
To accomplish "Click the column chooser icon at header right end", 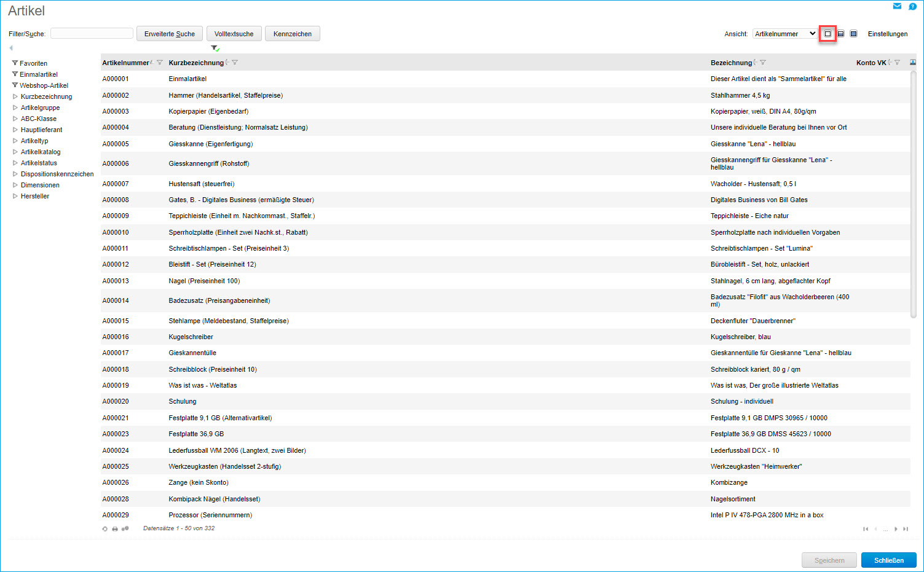I will (x=913, y=62).
